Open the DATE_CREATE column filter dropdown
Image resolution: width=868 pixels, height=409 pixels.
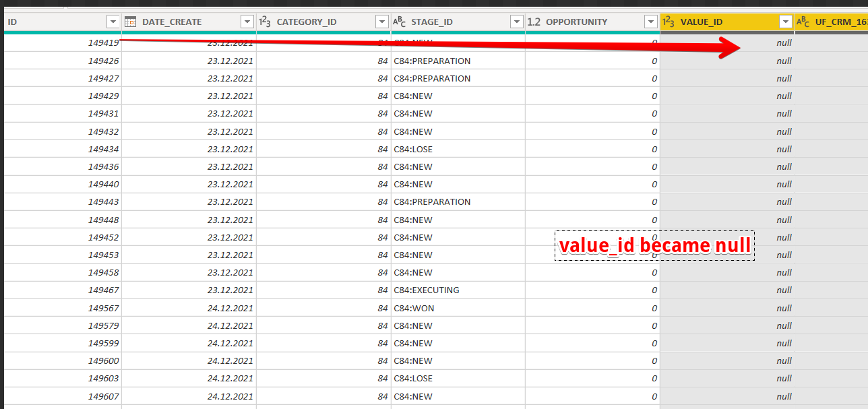click(247, 22)
